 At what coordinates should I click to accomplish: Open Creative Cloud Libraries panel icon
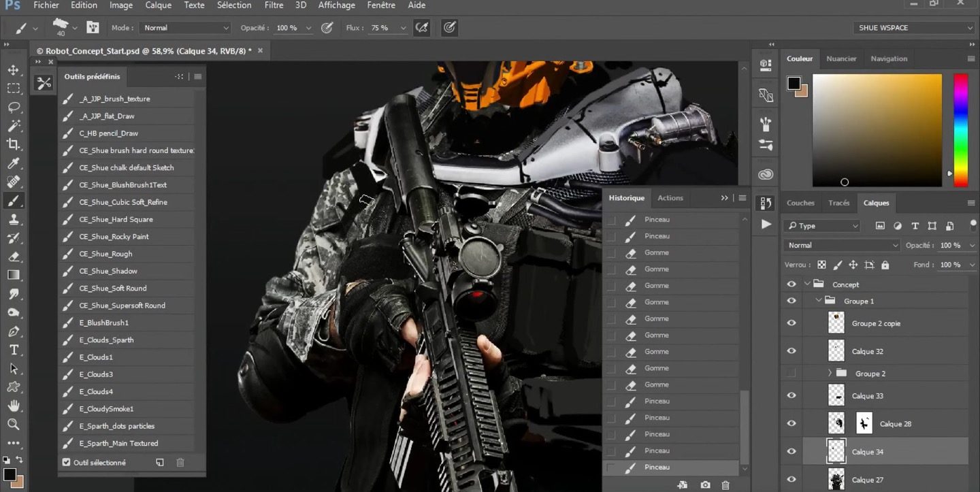point(766,174)
